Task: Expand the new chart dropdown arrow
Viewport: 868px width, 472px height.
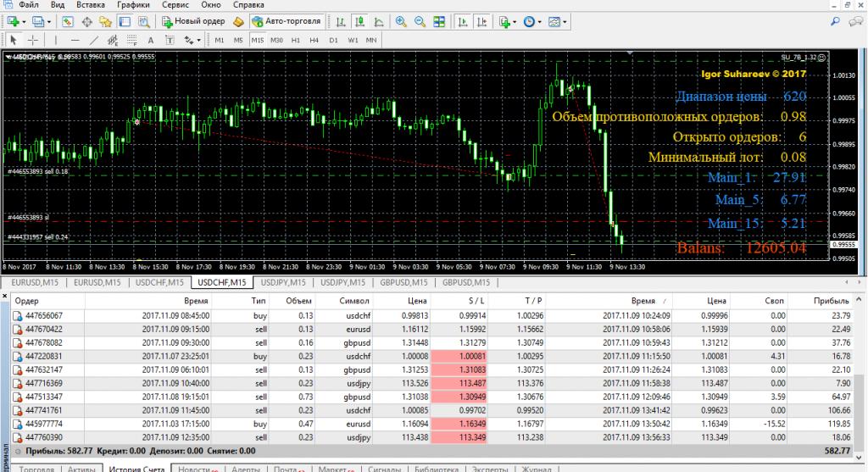Action: pyautogui.click(x=25, y=21)
